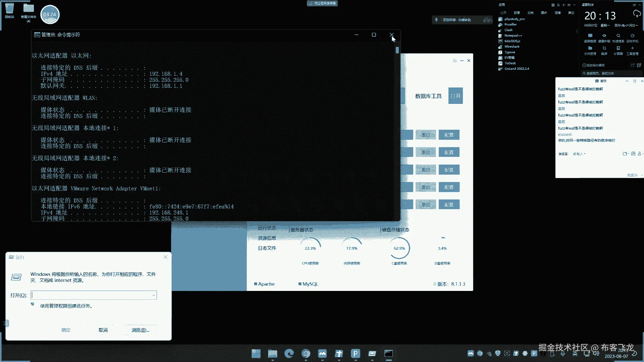The image size is (644, 362).
Task: Click the weather cloud icon by clock
Action: click(636, 14)
